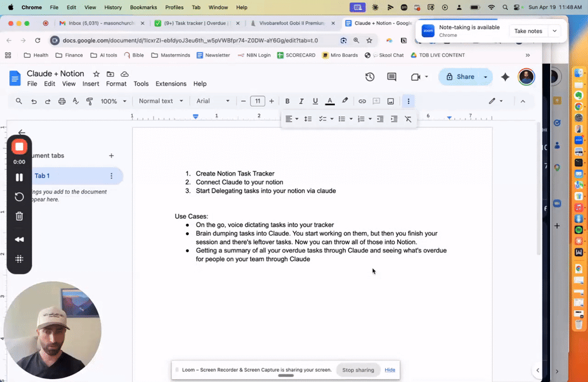Viewport: 588px width, 382px height.
Task: Toggle italic formatting
Action: (301, 101)
